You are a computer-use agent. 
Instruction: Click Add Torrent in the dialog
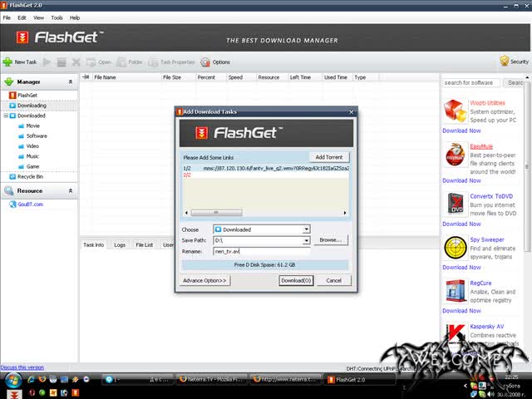(329, 157)
